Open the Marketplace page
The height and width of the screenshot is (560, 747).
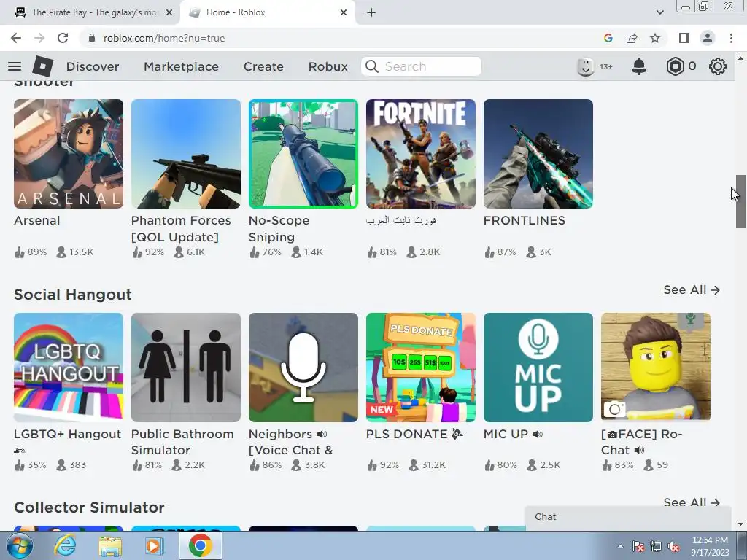pos(181,66)
